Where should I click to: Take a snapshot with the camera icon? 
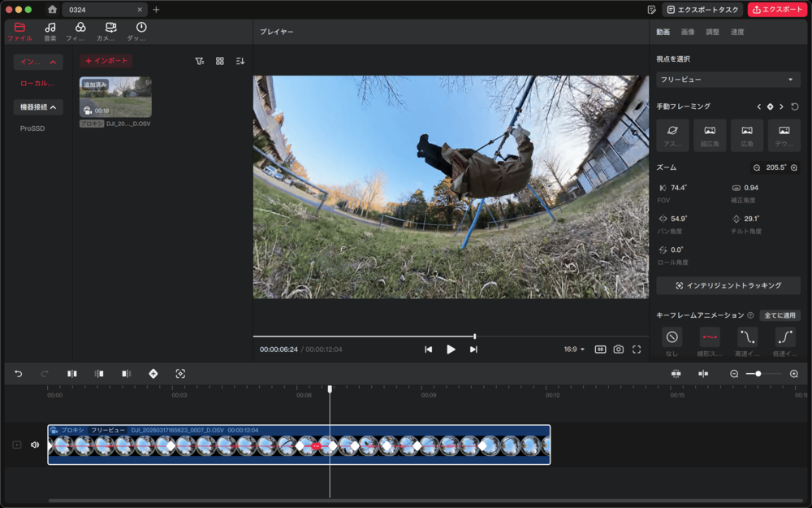(619, 350)
